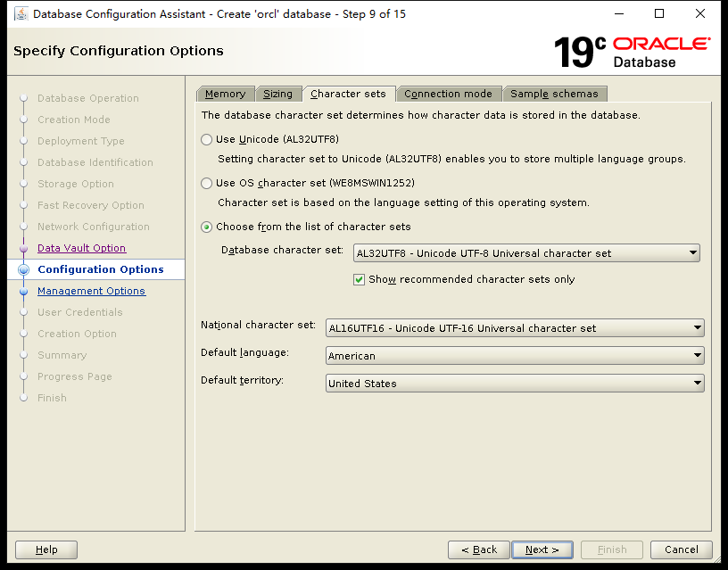The height and width of the screenshot is (570, 728).
Task: Click the Next button
Action: [x=542, y=550]
